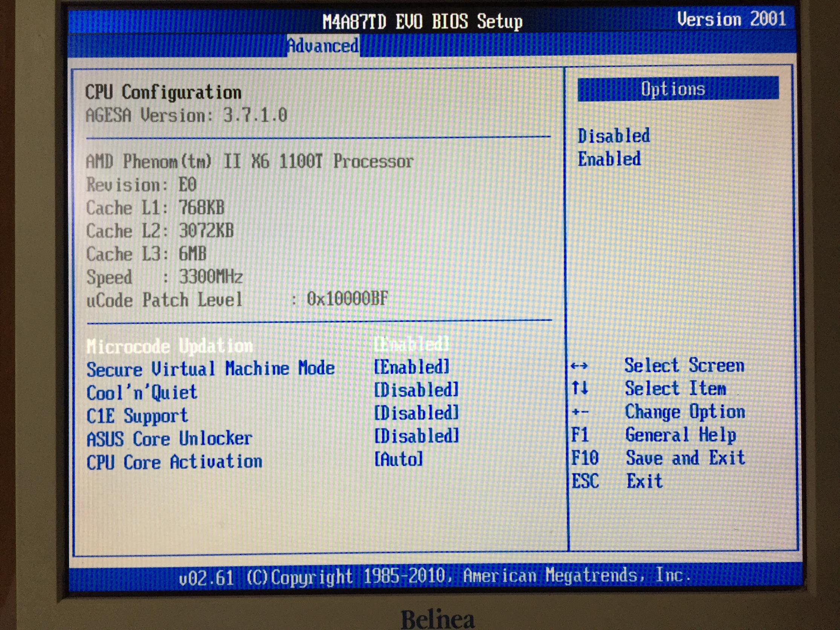Click the ESC key hint
Viewport: 840px width, 630px height.
[585, 481]
